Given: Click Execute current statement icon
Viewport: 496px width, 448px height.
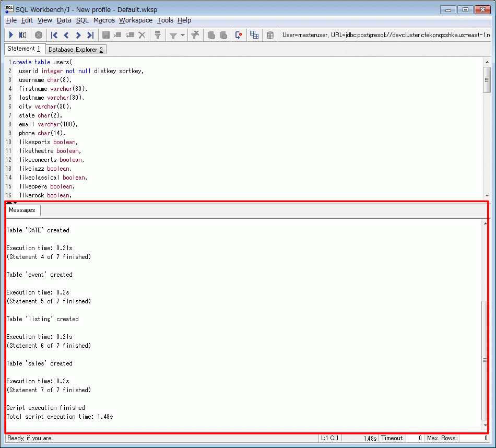Looking at the screenshot, I should click(x=23, y=35).
